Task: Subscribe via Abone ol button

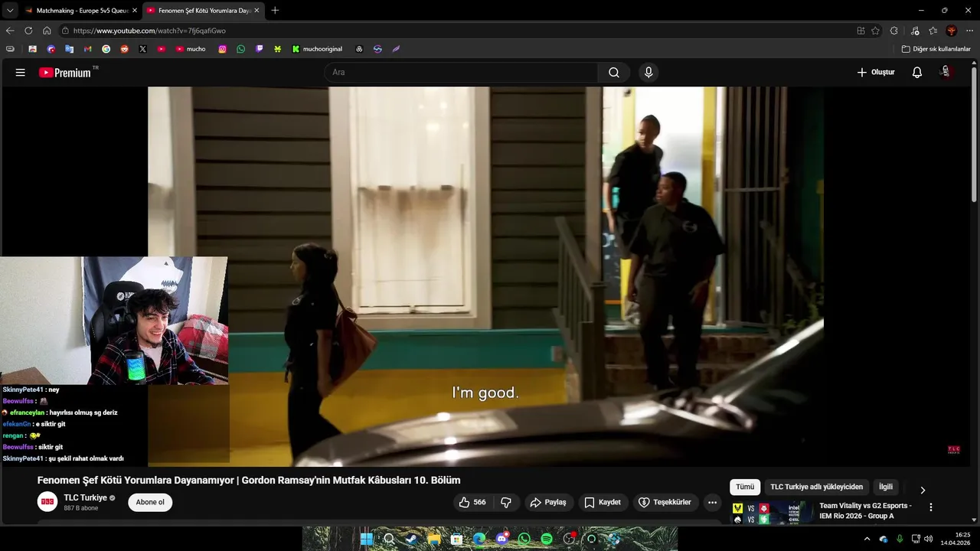Action: [150, 503]
